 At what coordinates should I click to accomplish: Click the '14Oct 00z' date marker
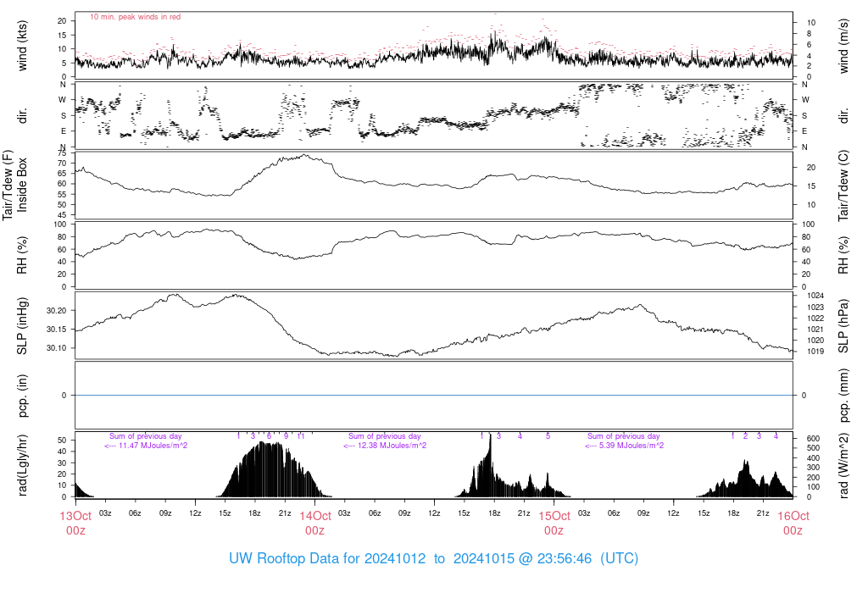(315, 523)
